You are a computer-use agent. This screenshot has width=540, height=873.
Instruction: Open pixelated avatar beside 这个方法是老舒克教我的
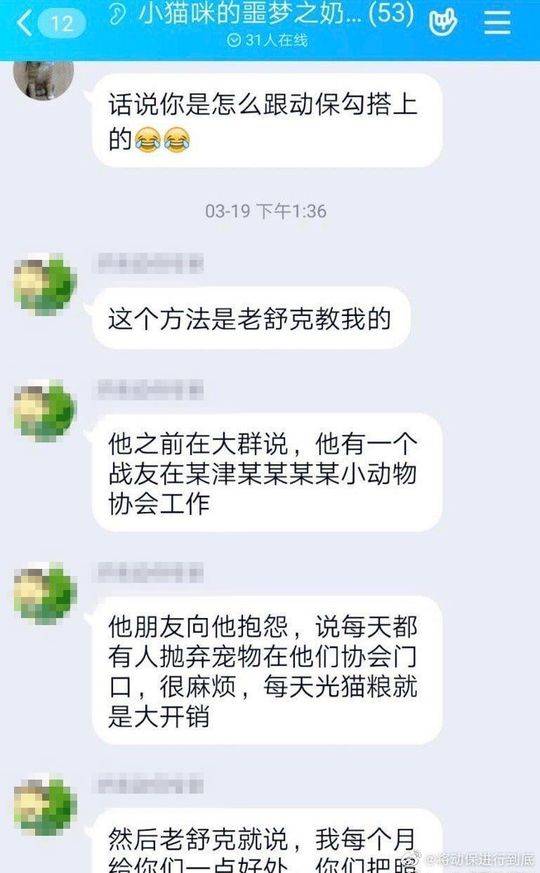click(45, 285)
